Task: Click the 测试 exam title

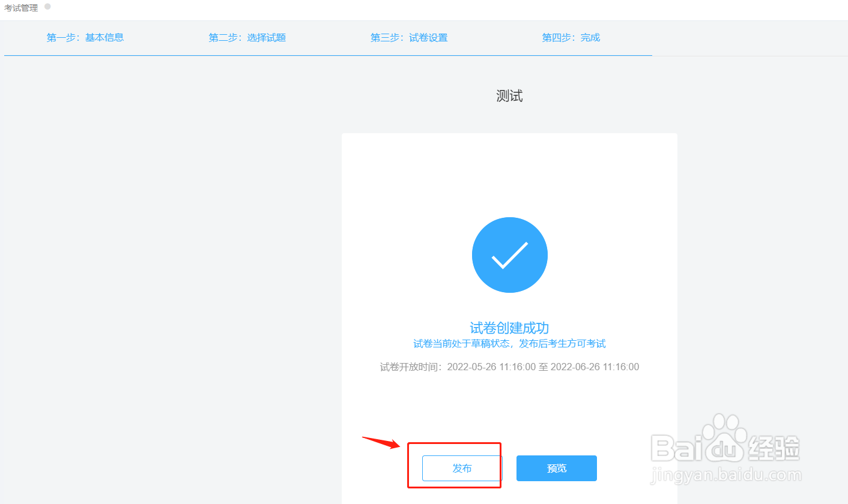Action: (509, 96)
